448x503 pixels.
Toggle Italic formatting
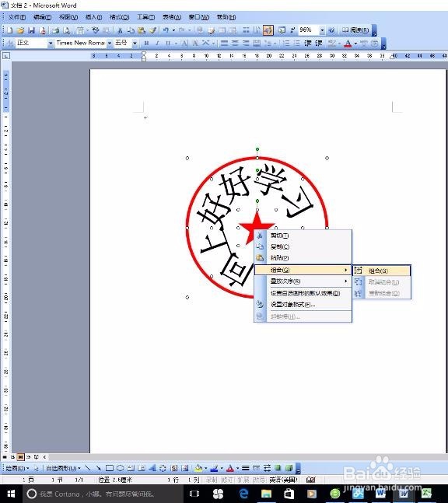click(x=157, y=43)
